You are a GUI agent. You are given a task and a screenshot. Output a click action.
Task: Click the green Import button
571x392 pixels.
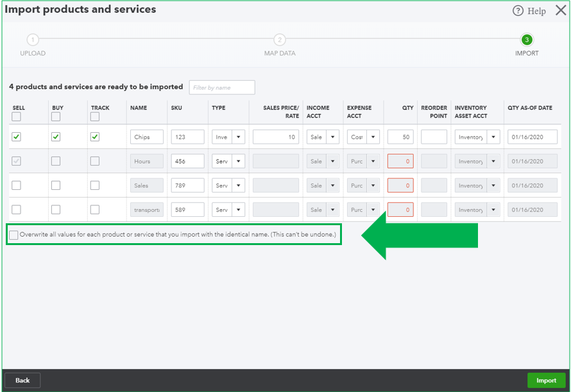(546, 380)
